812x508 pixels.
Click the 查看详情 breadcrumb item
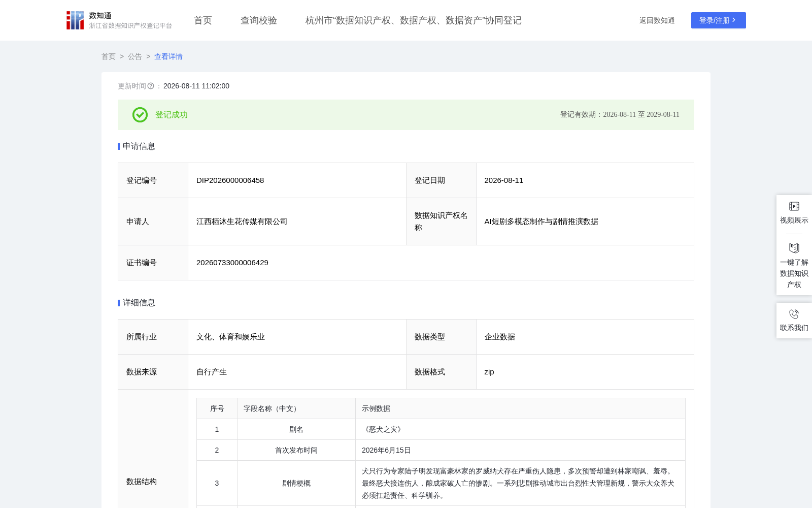168,56
